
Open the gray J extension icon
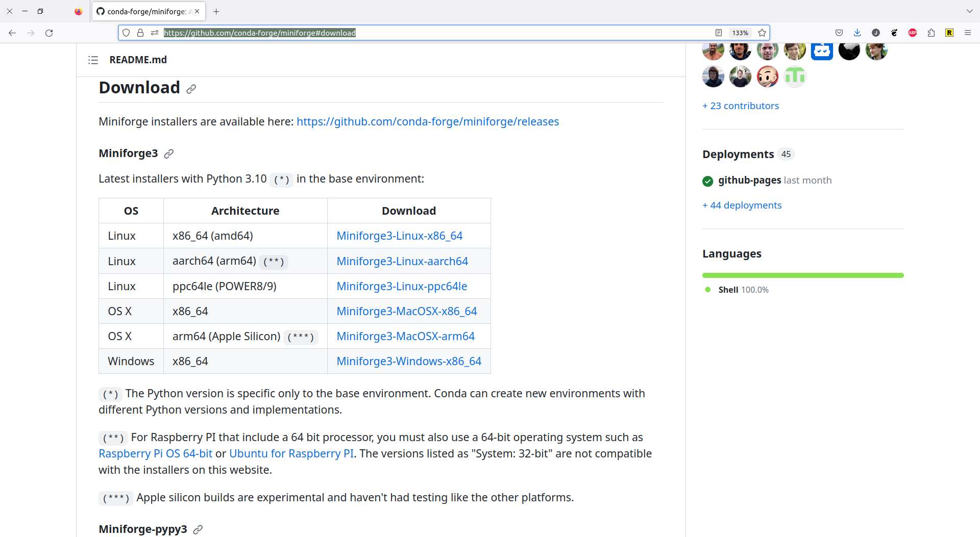[x=876, y=33]
